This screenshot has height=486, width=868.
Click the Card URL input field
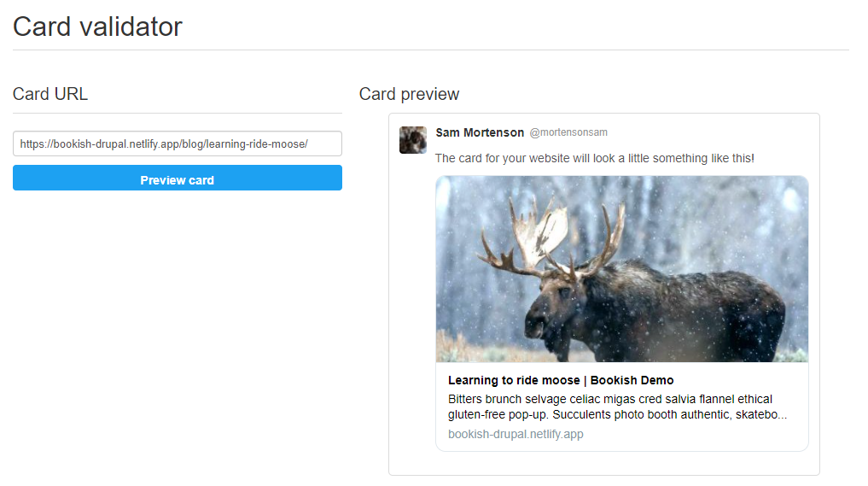pyautogui.click(x=178, y=143)
